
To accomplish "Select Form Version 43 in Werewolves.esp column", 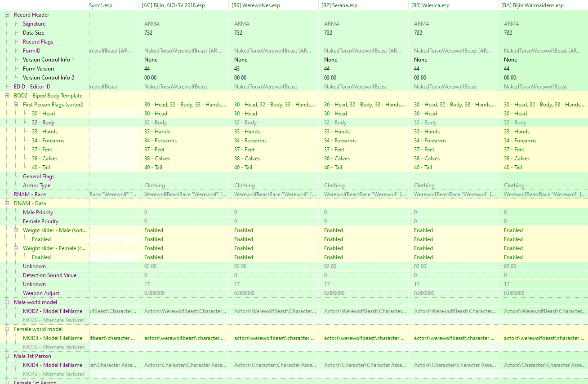I will pos(237,69).
